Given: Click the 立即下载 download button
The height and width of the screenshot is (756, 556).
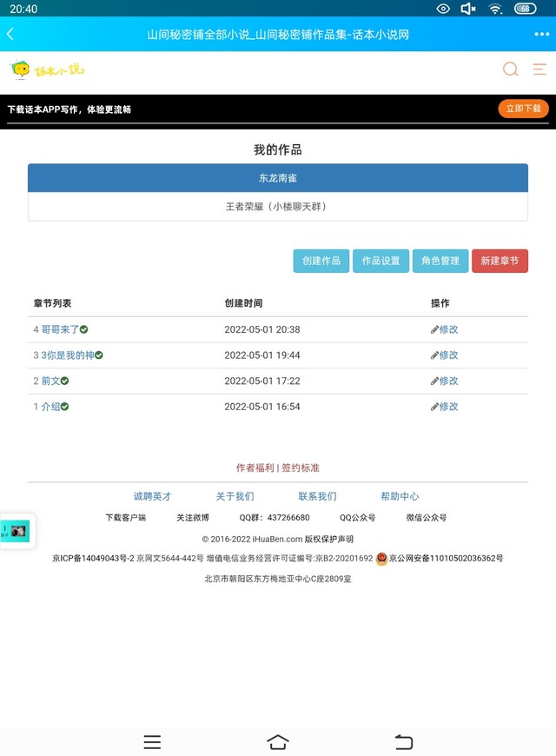Looking at the screenshot, I should tap(523, 109).
